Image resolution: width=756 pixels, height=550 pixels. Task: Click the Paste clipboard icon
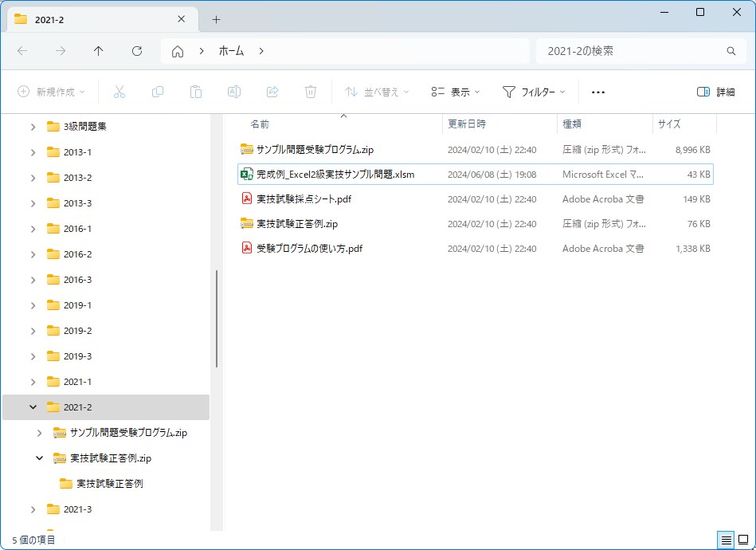tap(196, 92)
